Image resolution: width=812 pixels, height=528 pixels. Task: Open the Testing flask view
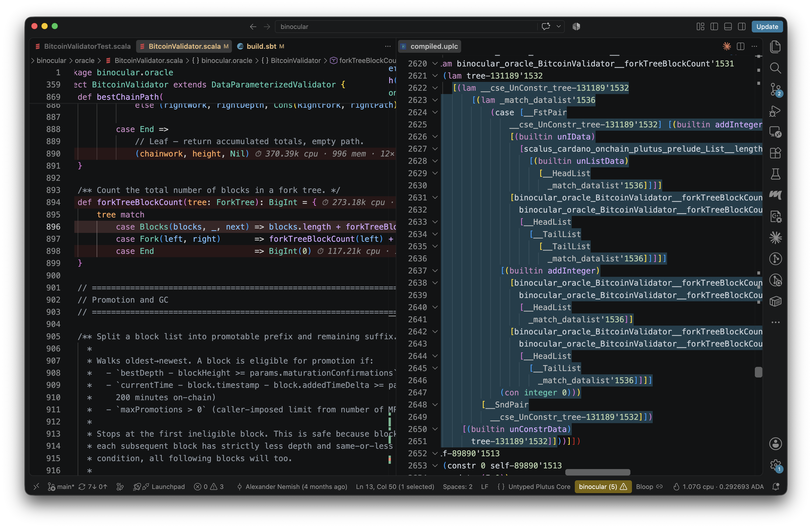775,174
